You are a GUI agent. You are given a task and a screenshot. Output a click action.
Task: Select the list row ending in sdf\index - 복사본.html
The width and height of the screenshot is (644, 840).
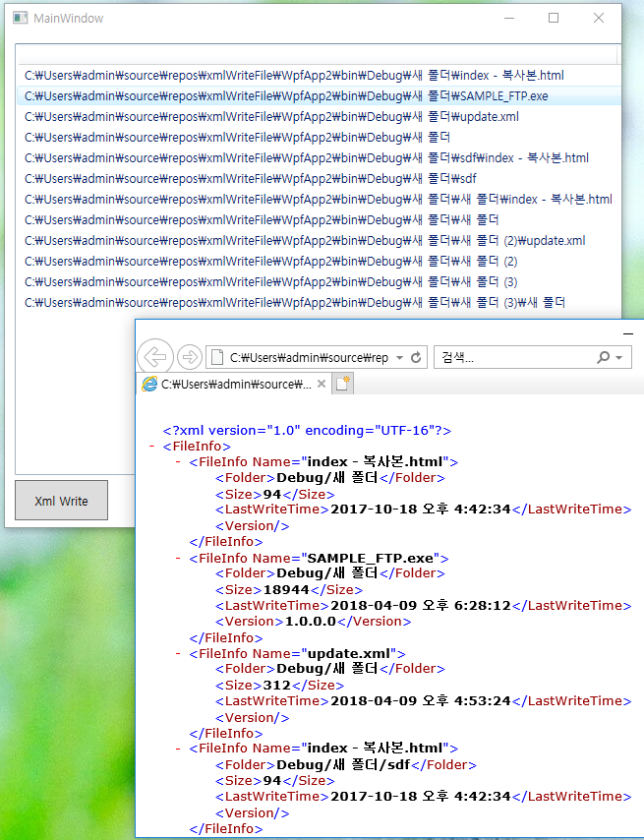319,158
